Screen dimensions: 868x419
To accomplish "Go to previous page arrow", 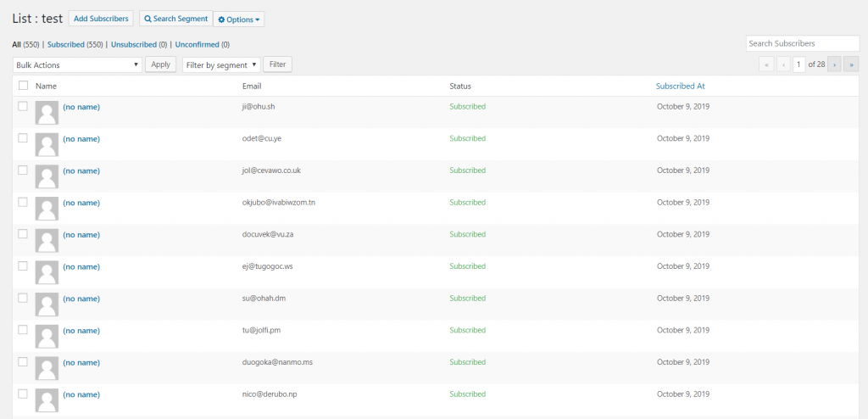I will 783,64.
